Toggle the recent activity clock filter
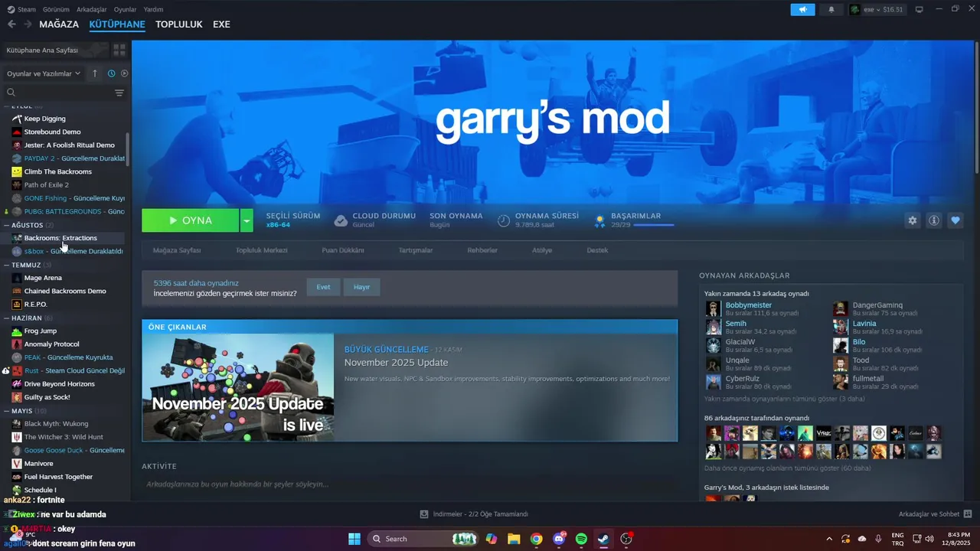This screenshot has height=551, width=980. click(x=111, y=73)
